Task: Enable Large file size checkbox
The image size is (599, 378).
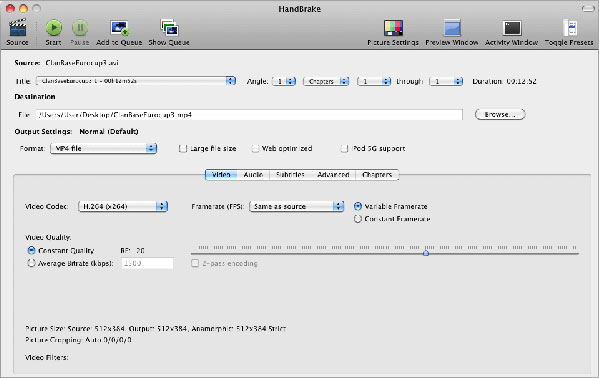Action: pyautogui.click(x=183, y=148)
